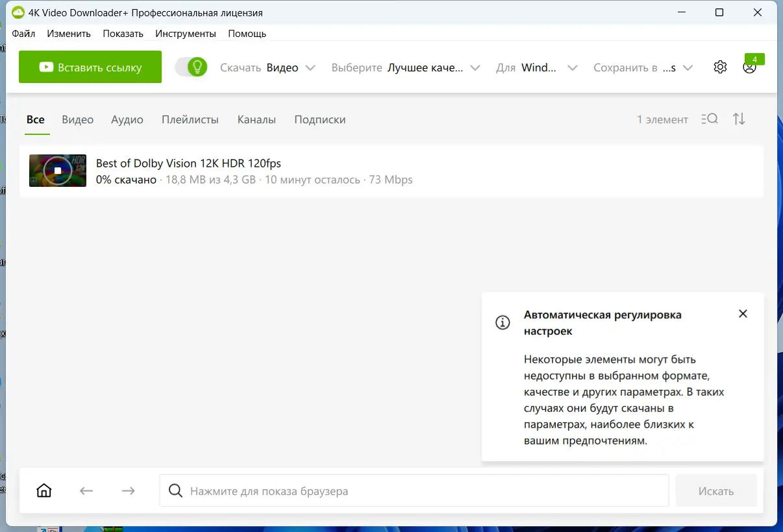Image resolution: width=783 pixels, height=532 pixels.
Task: Click the Искать search button
Action: point(715,490)
